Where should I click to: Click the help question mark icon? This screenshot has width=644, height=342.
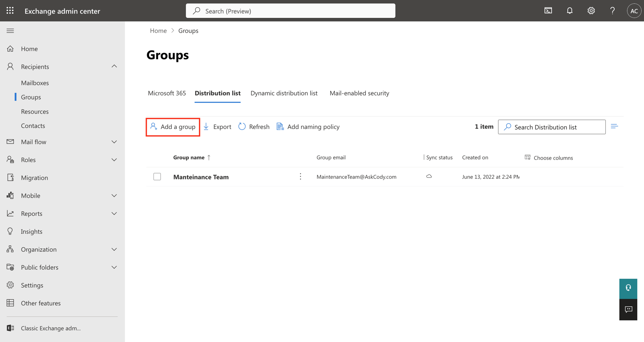point(612,10)
